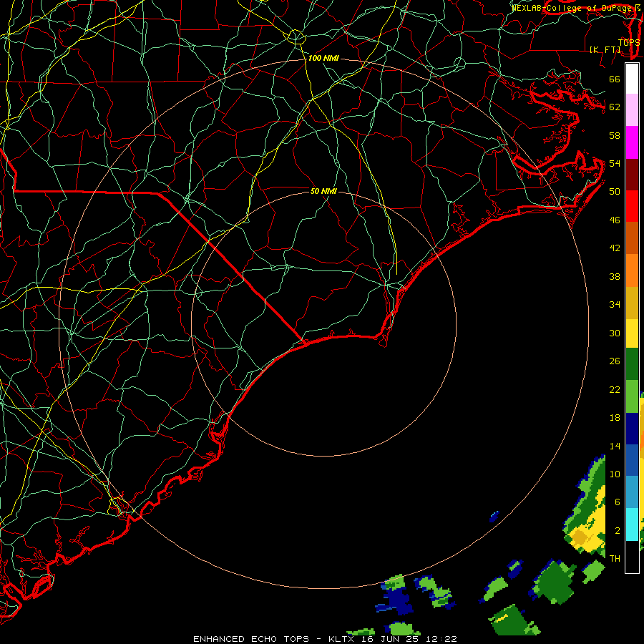Click the "TOPS" legend heading
Image resolution: width=644 pixels, height=644 pixels.
[x=629, y=42]
